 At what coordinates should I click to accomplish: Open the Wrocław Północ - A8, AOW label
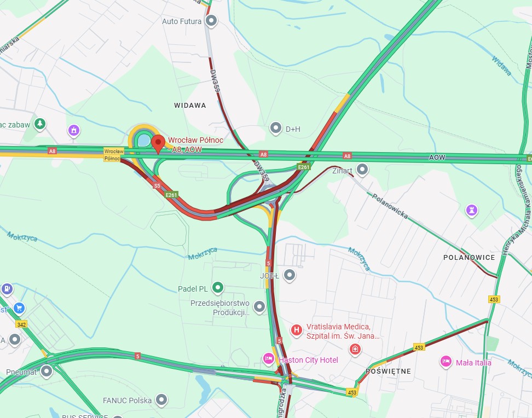[195, 144]
